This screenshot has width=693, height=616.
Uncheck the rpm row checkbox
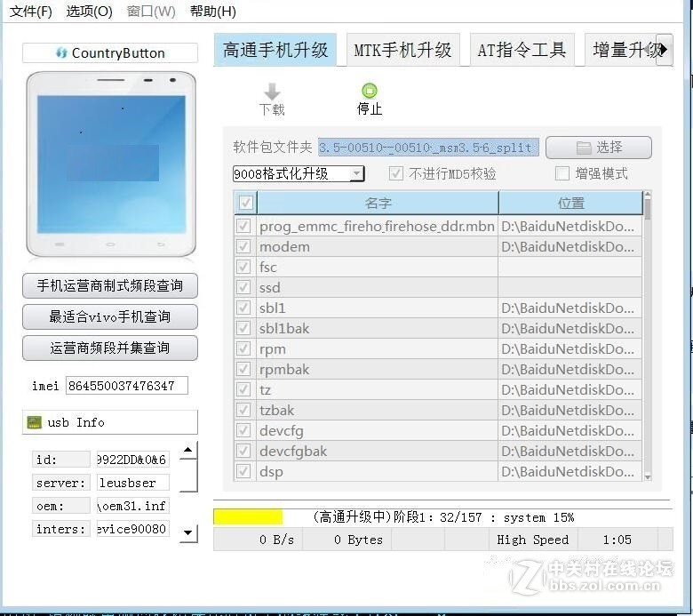243,348
